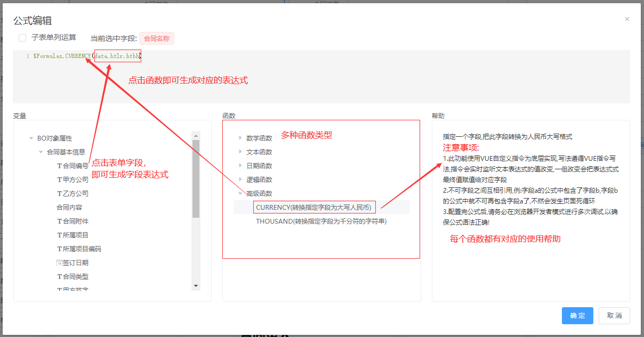Select the 乙方公司 field
Screen dimensions: 644x337
pyautogui.click(x=76, y=193)
